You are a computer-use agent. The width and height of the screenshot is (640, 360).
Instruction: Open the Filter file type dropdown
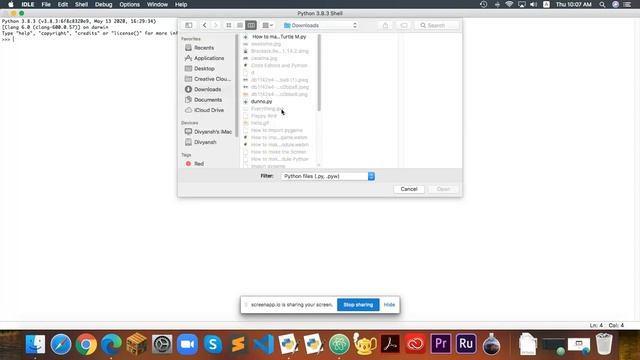[x=328, y=176]
